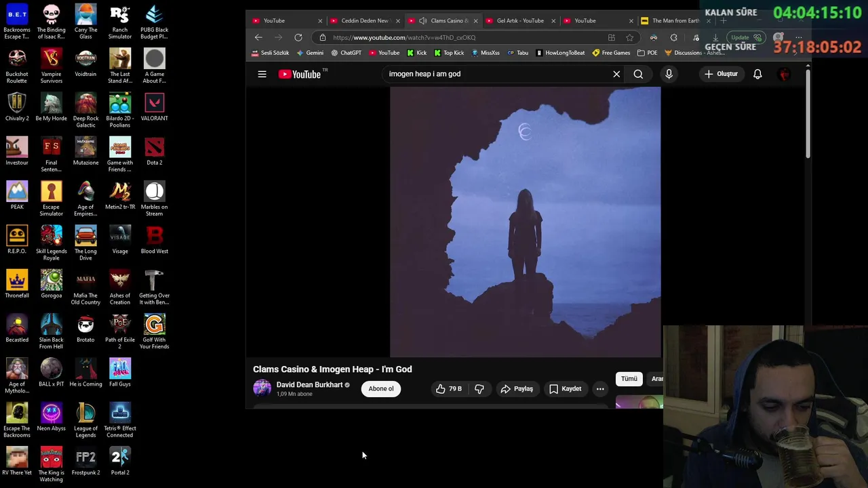Viewport: 868px width, 488px height.
Task: Click the Abone ol subscribe button
Action: click(381, 389)
